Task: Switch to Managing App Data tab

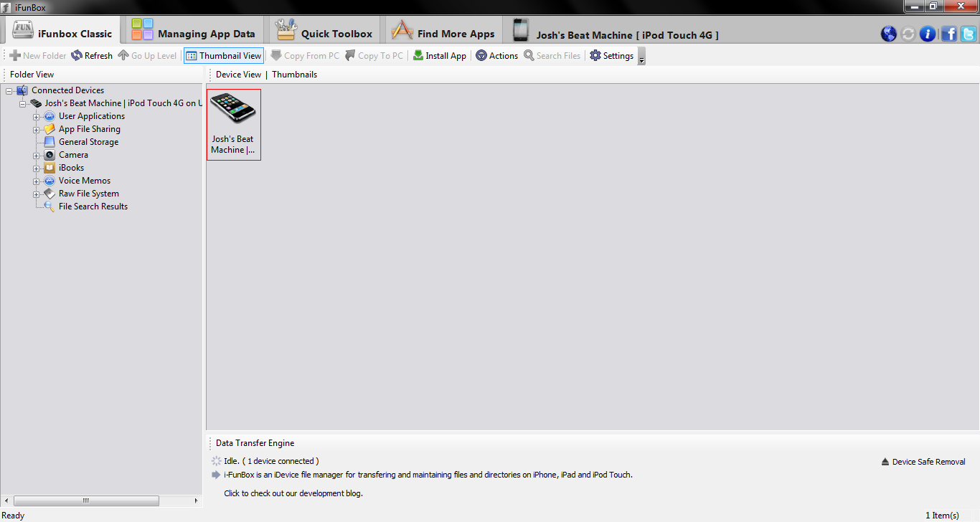Action: (x=193, y=33)
